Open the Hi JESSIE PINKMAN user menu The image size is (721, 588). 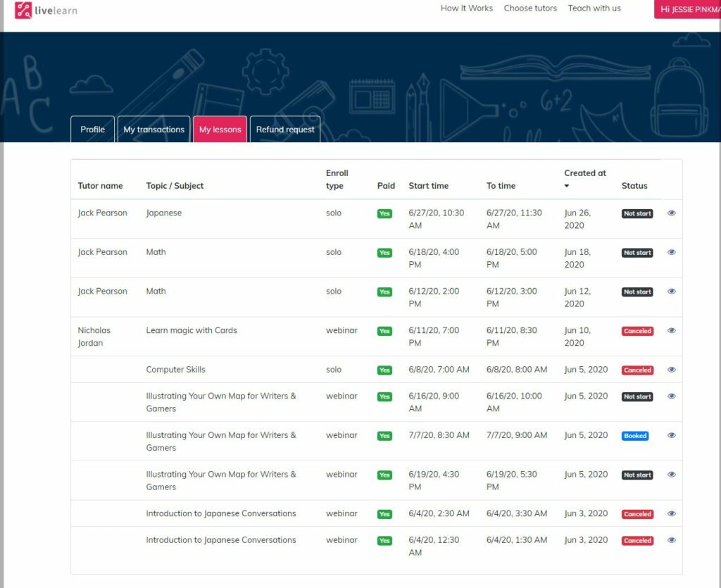pyautogui.click(x=689, y=9)
